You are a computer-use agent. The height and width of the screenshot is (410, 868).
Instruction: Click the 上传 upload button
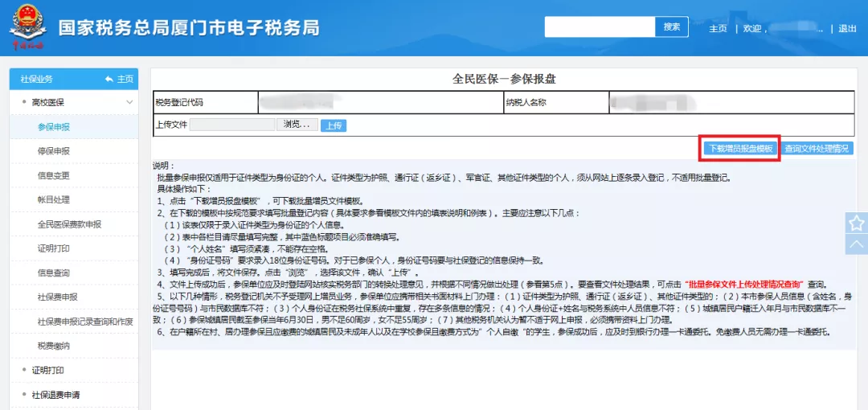[x=334, y=125]
